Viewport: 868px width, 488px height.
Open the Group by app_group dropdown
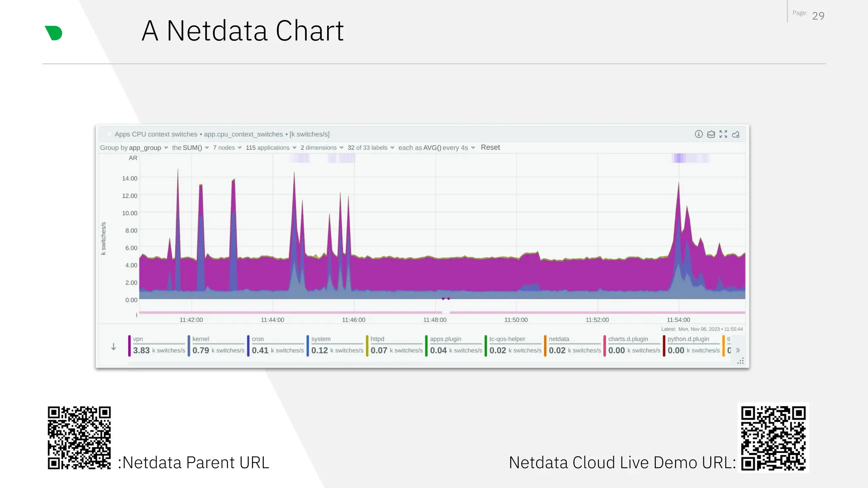pyautogui.click(x=134, y=148)
